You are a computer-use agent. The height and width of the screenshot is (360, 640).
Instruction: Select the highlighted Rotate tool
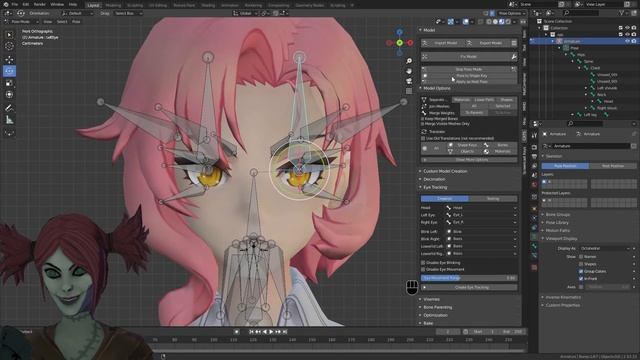pos(9,71)
